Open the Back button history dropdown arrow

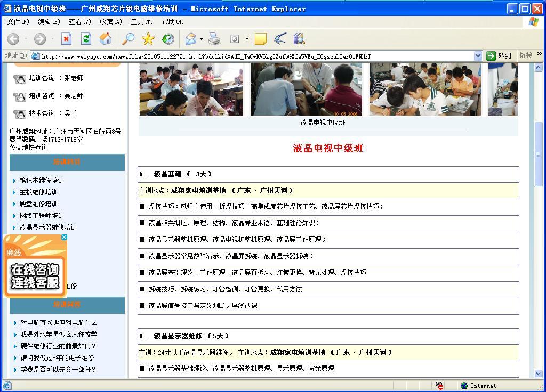pyautogui.click(x=26, y=39)
